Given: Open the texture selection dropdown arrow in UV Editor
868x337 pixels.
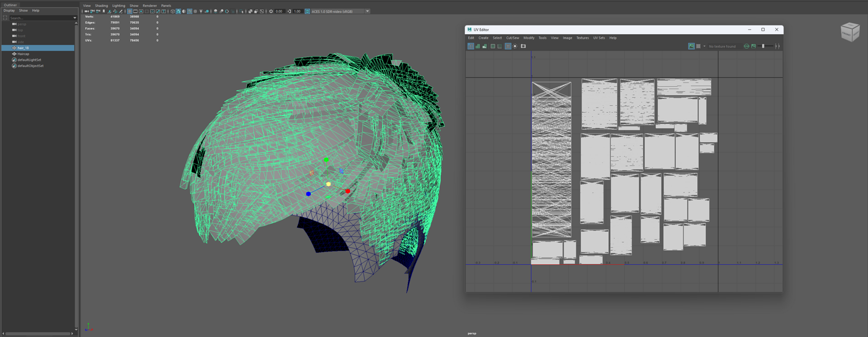Looking at the screenshot, I should coord(704,46).
